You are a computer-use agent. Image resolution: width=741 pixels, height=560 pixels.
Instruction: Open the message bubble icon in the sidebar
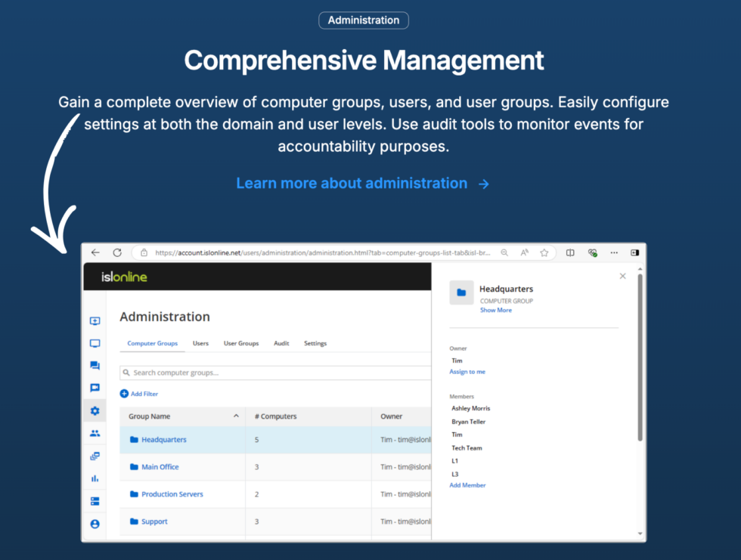[x=95, y=388]
